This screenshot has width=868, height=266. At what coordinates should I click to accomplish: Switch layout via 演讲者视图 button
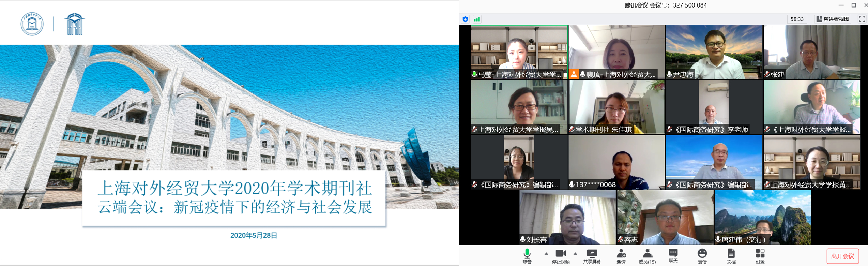(x=833, y=19)
